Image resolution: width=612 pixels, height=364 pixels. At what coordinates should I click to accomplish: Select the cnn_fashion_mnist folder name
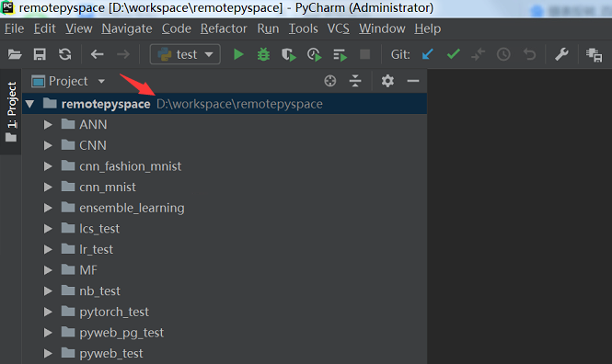131,166
